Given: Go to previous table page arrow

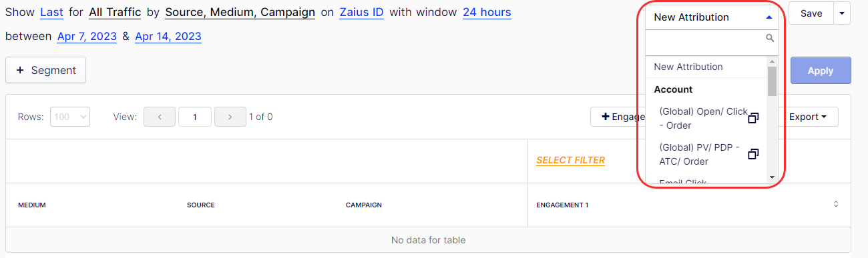Looking at the screenshot, I should [x=160, y=117].
